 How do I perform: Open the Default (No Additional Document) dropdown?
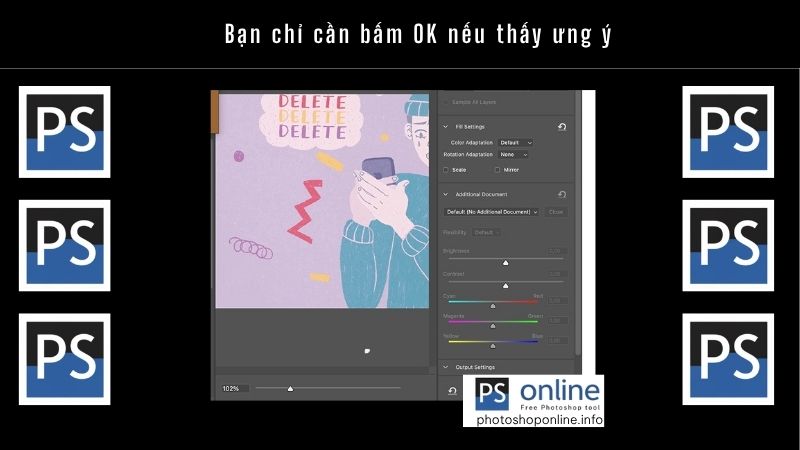click(491, 212)
